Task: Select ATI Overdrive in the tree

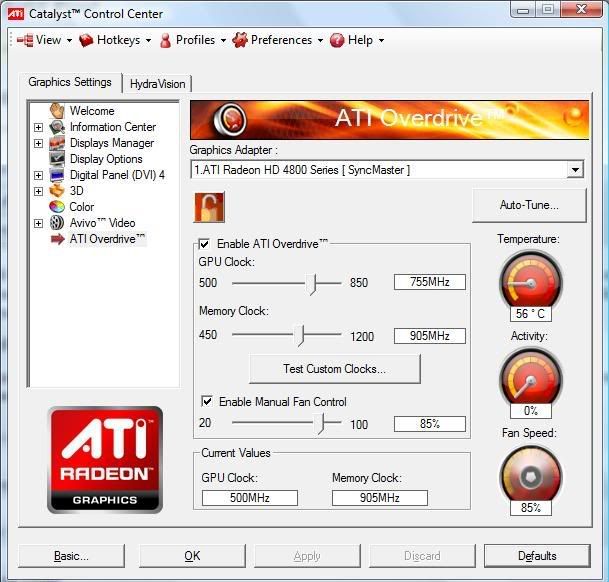Action: [108, 239]
